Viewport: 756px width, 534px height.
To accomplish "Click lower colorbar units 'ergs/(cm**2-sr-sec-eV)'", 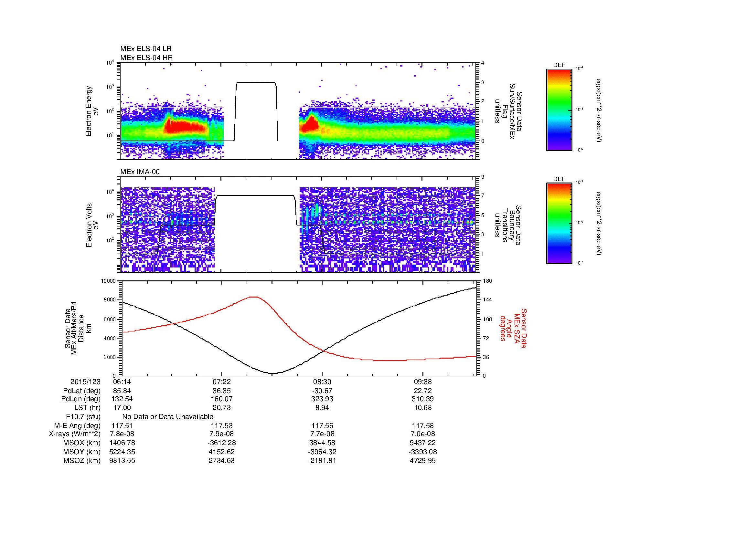I will pyautogui.click(x=599, y=224).
